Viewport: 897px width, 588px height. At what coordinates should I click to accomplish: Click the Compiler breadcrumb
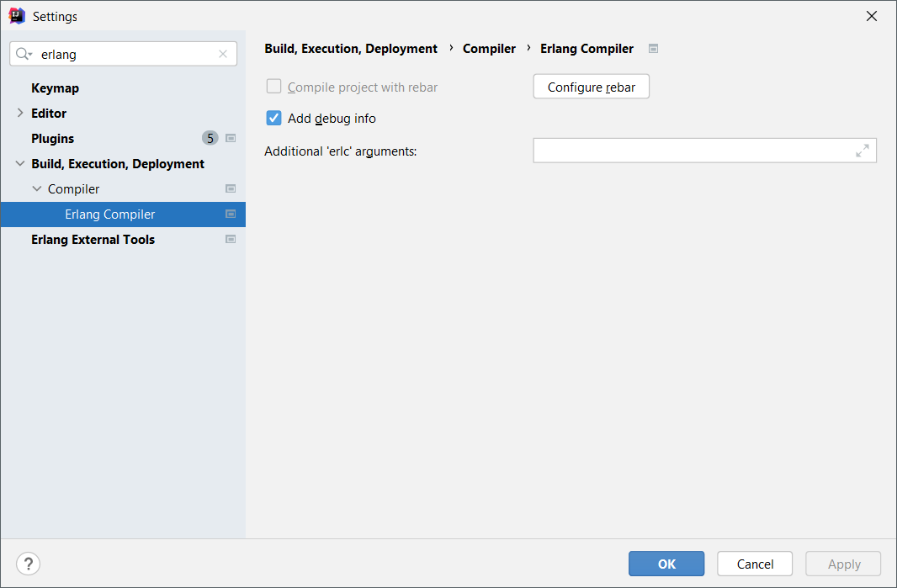489,49
